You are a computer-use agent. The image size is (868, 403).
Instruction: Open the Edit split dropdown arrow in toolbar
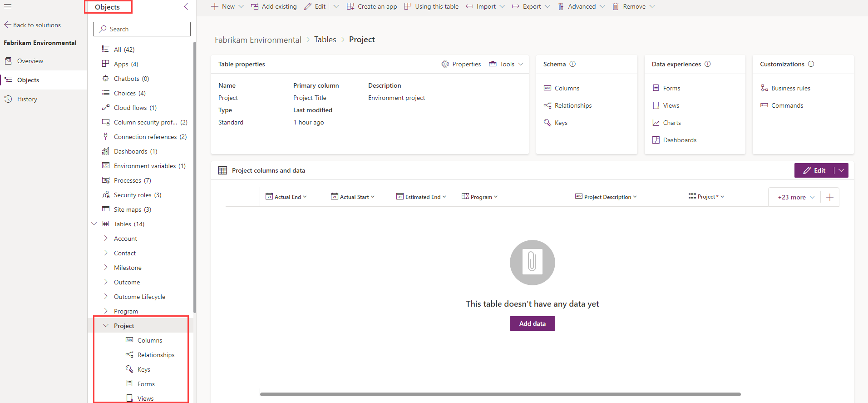point(336,6)
